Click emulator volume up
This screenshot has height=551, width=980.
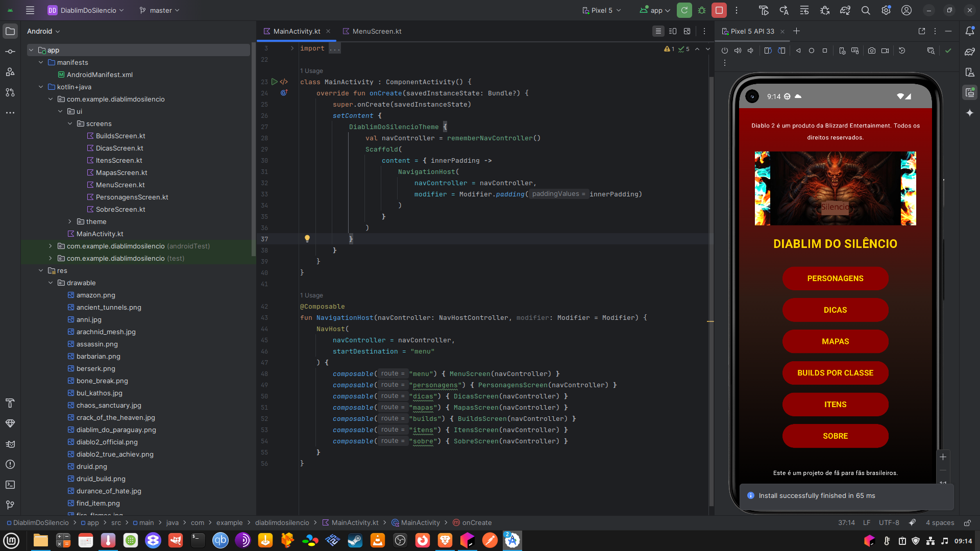[x=738, y=51]
